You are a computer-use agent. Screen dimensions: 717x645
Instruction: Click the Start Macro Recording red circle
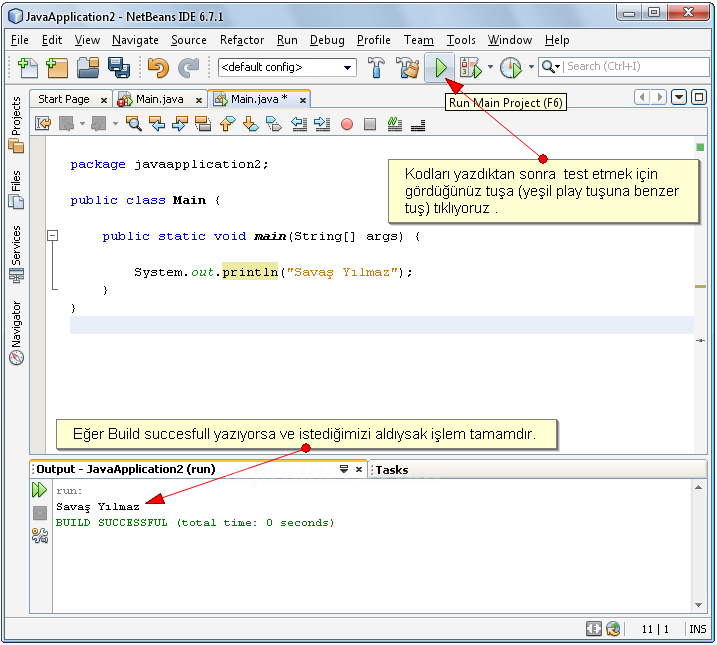coord(347,124)
